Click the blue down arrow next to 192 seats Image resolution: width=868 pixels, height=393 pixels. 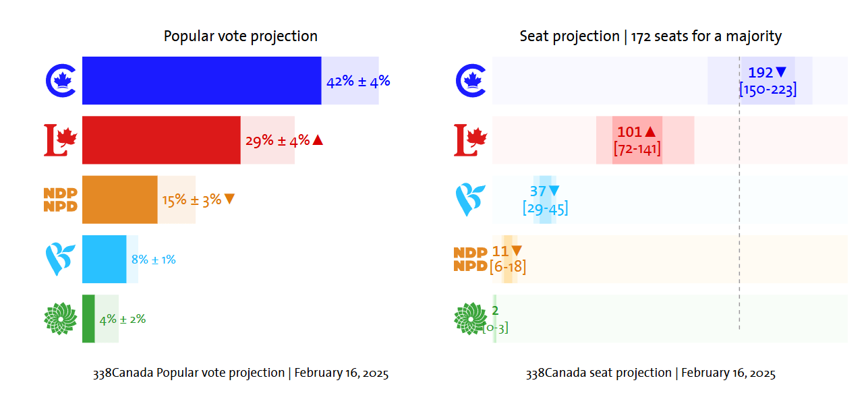click(x=781, y=72)
